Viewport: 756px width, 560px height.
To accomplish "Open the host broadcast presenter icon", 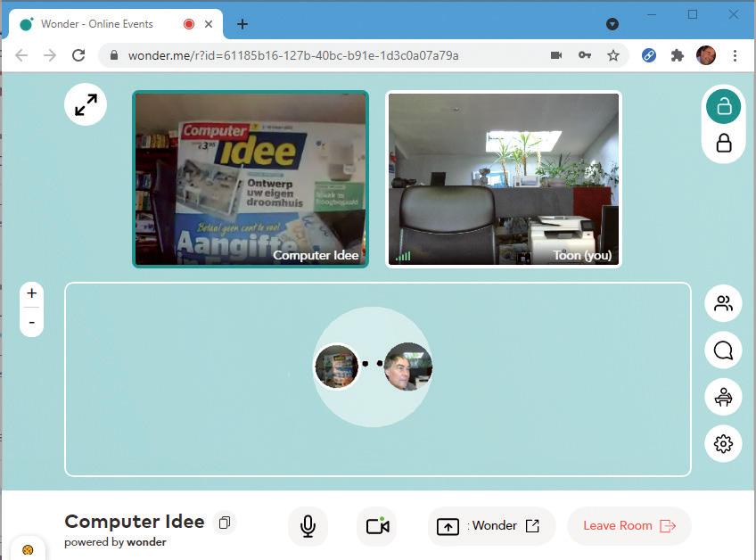I will pyautogui.click(x=723, y=397).
